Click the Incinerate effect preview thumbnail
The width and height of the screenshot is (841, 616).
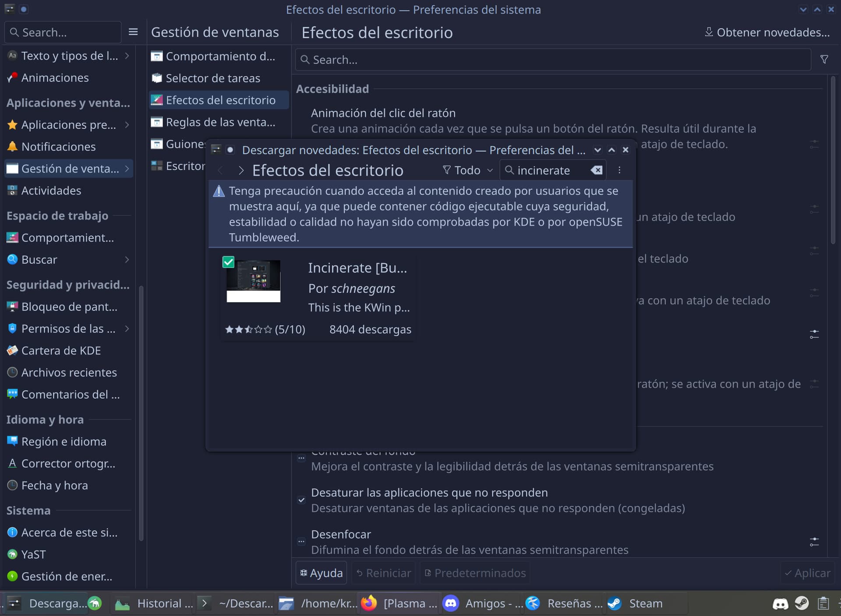253,281
